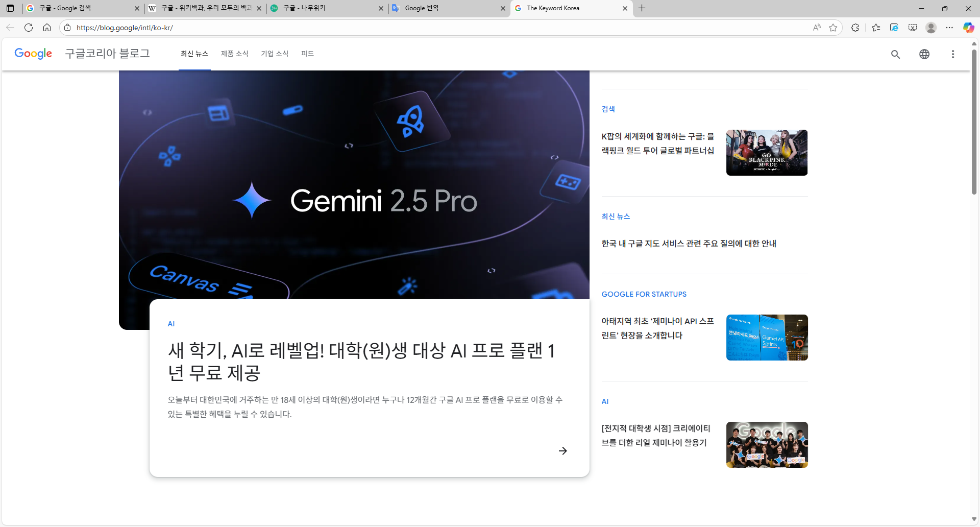Viewport: 980px width, 527px height.
Task: Open 'AI' tag on featured card
Action: tap(171, 324)
